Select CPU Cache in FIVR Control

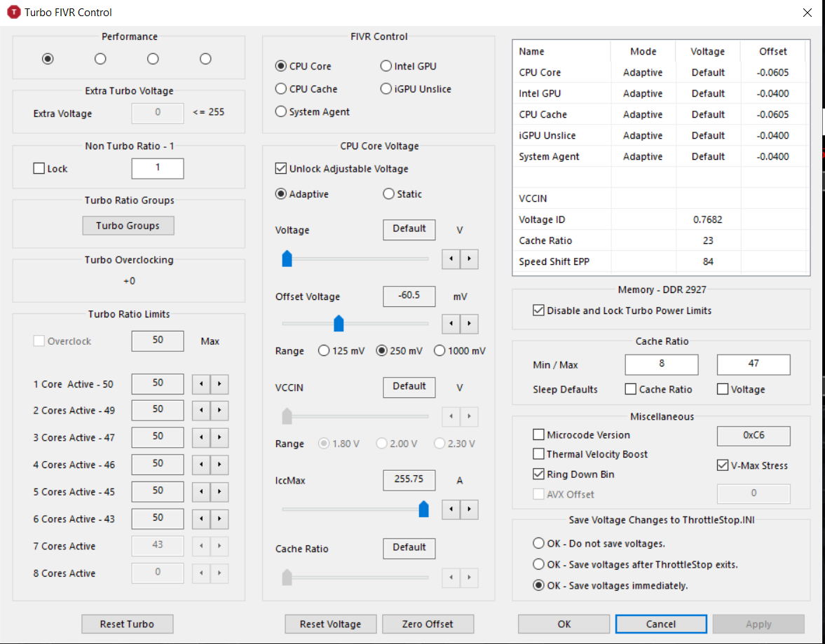(306, 89)
